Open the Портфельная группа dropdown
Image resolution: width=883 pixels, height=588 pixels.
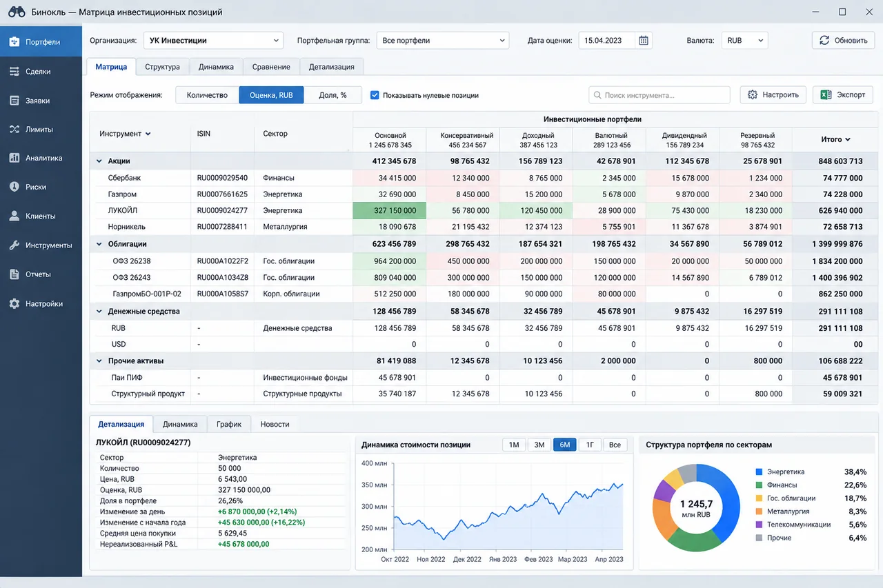coord(442,41)
